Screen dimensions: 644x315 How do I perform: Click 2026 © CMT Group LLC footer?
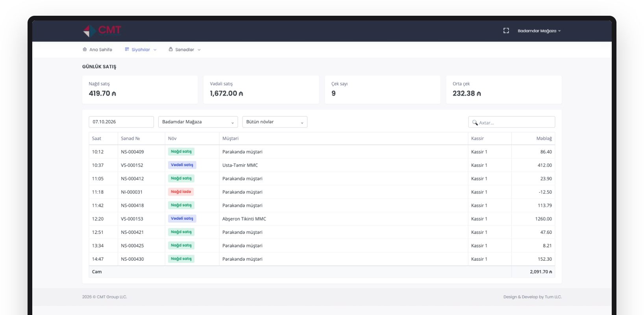(x=105, y=297)
